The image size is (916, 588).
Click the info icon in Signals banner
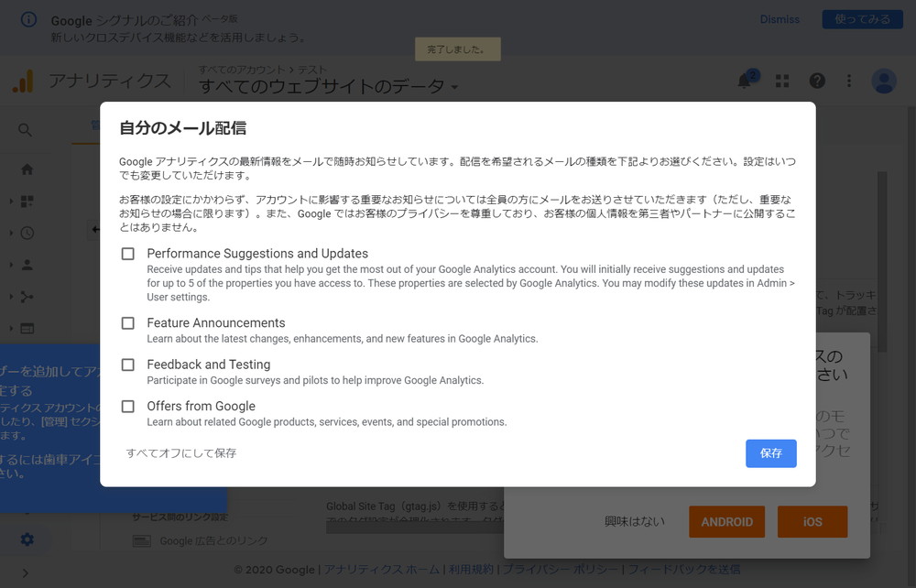[28, 19]
